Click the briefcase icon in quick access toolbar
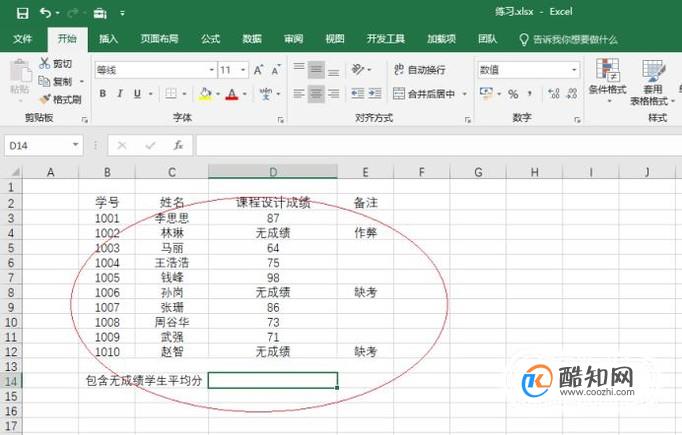 click(x=100, y=13)
